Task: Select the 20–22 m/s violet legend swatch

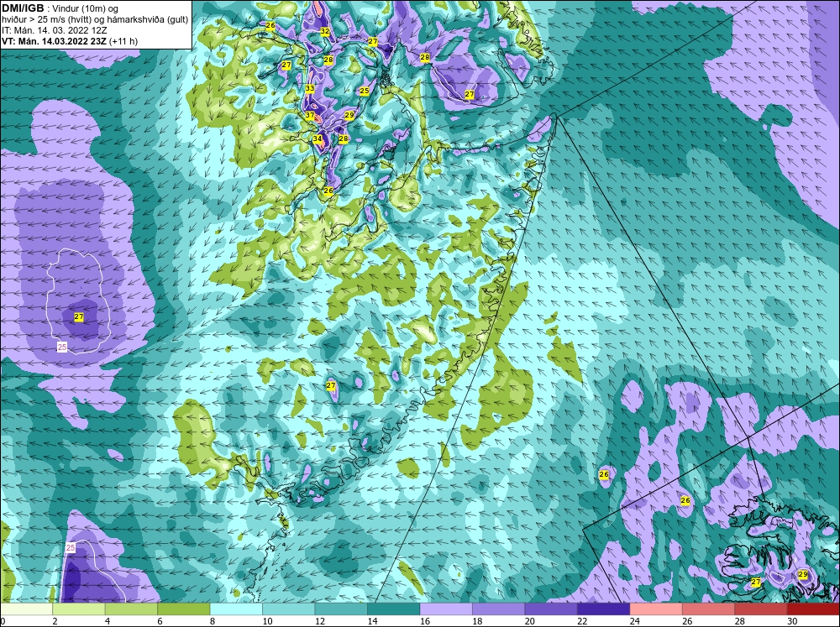Action: tap(551, 609)
